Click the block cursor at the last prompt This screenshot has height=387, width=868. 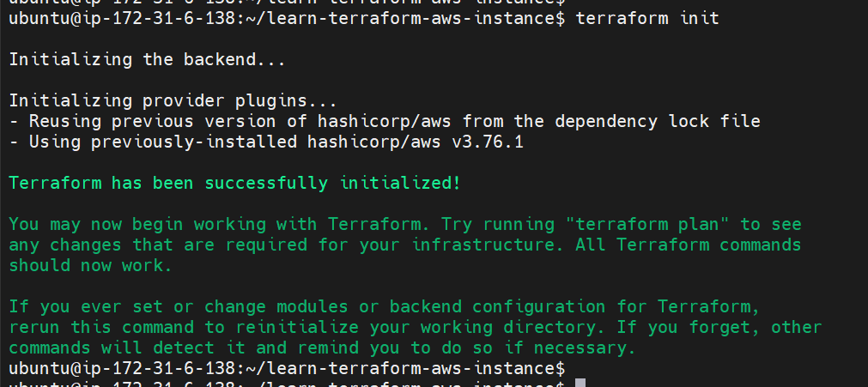pyautogui.click(x=580, y=384)
